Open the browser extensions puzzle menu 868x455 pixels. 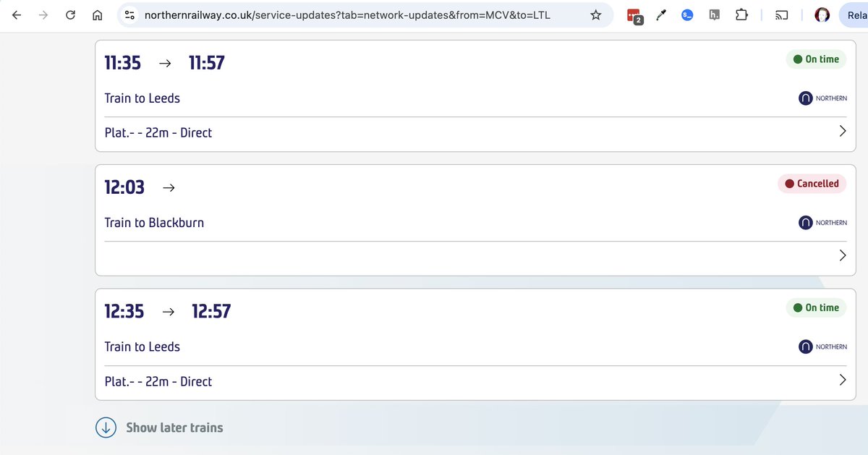pos(741,15)
